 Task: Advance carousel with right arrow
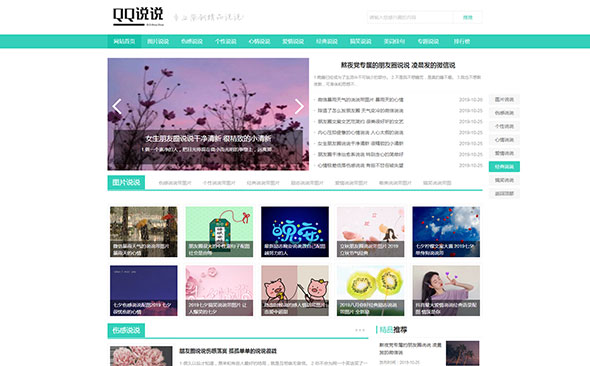300,106
